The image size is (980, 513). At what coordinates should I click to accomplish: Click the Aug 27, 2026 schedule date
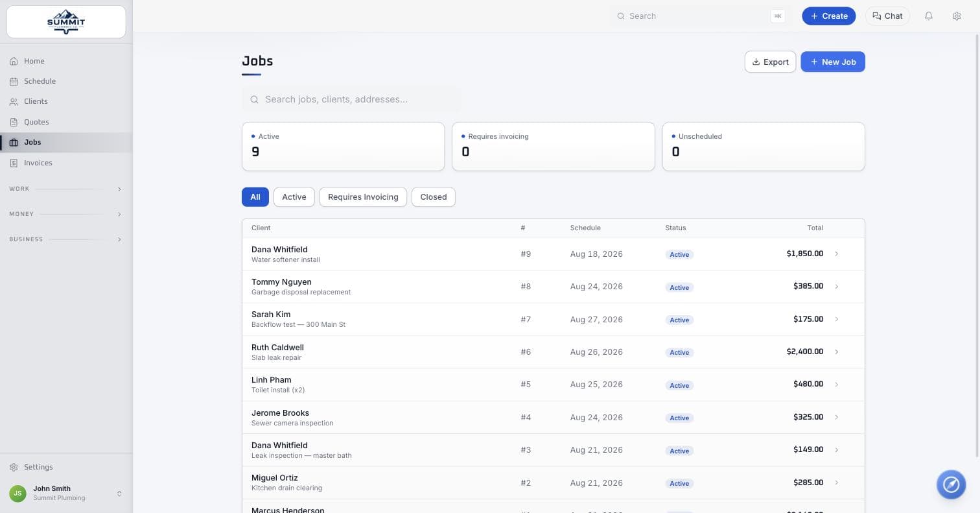point(596,319)
